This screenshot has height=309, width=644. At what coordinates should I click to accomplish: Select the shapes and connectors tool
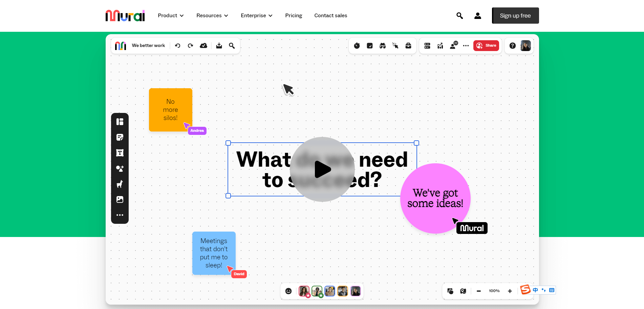tap(120, 168)
